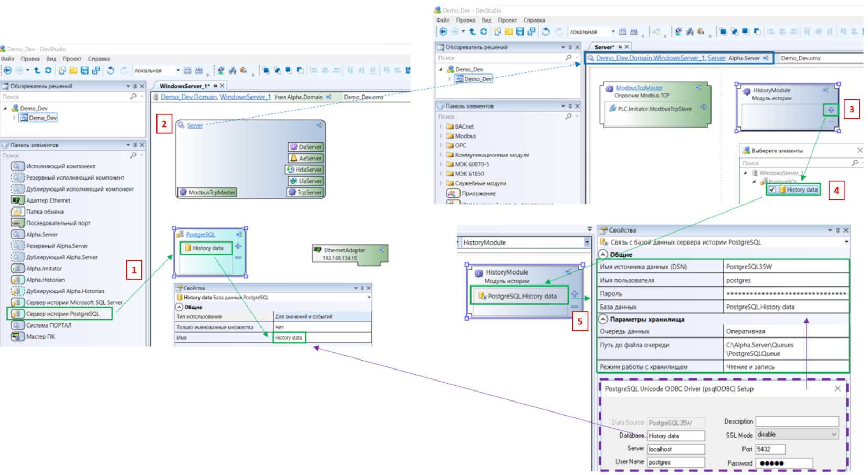Screen dimensions: 868x475
Task: Follow the Demo_Dev.Domain.WindowsServer_1 link in right breadcrumb
Action: 650,58
